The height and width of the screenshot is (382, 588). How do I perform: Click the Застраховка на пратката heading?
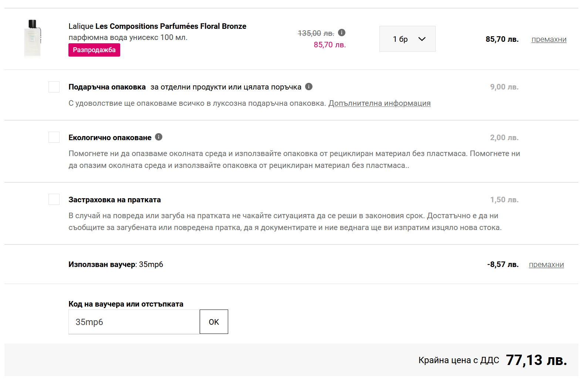pyautogui.click(x=115, y=200)
